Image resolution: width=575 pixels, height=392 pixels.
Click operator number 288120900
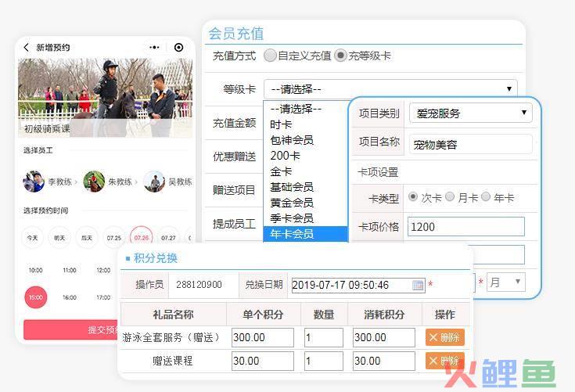point(199,285)
